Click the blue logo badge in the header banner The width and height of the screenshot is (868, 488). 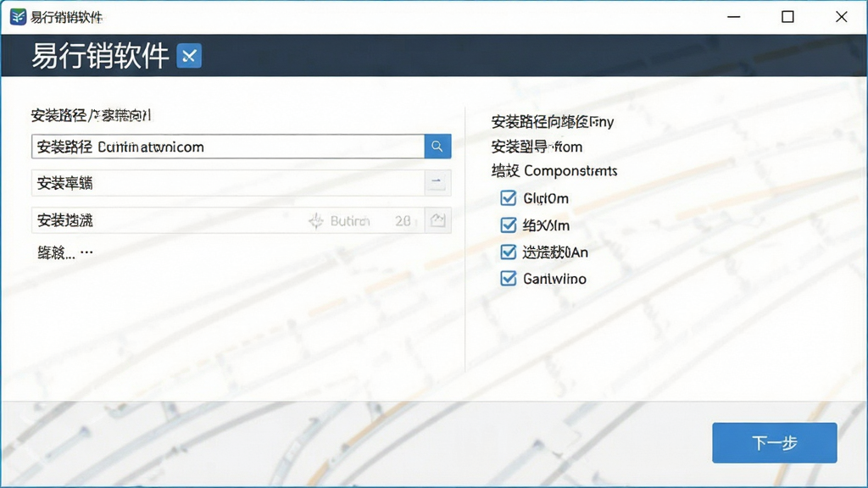tap(189, 55)
